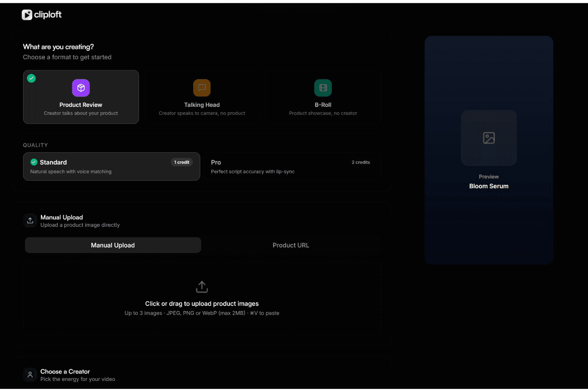Click the "QUALITY" section label
Image resolution: width=588 pixels, height=392 pixels.
[35, 145]
